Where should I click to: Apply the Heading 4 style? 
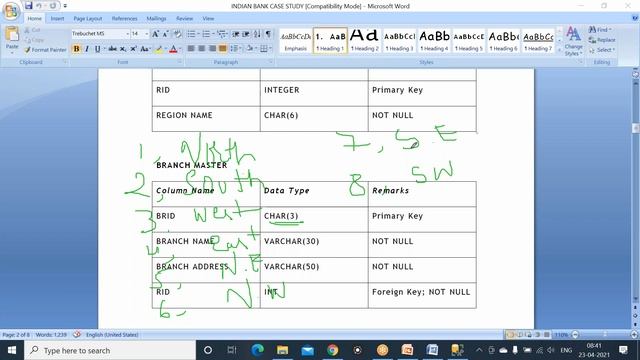(434, 40)
